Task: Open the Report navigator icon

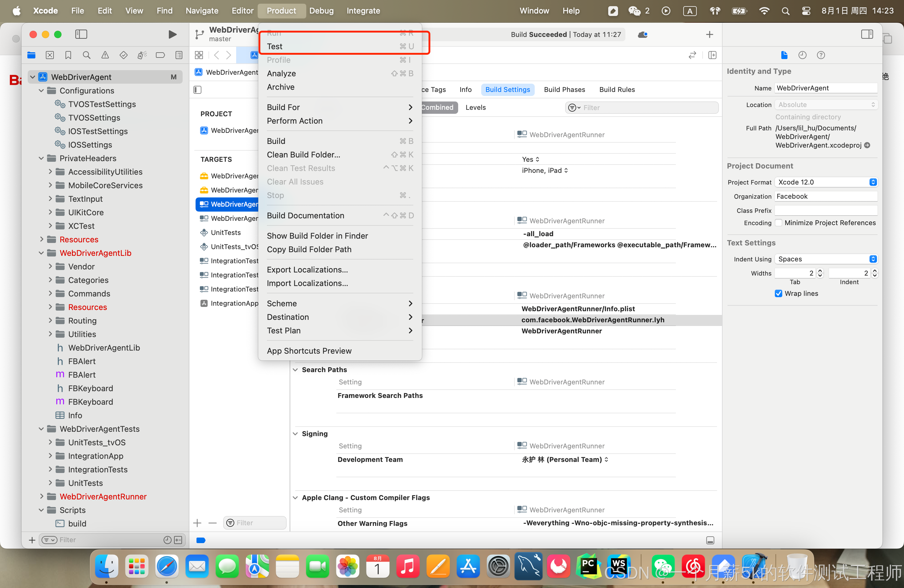Action: tap(179, 55)
